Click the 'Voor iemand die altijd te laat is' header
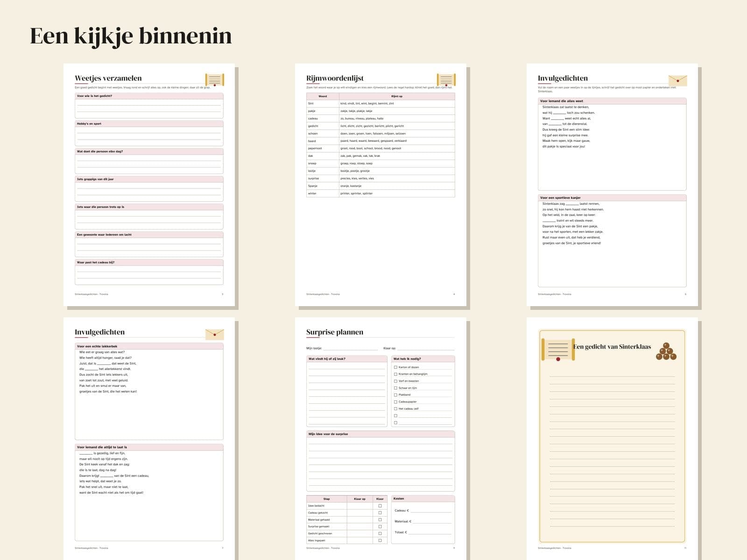This screenshot has width=747, height=560. click(x=149, y=447)
